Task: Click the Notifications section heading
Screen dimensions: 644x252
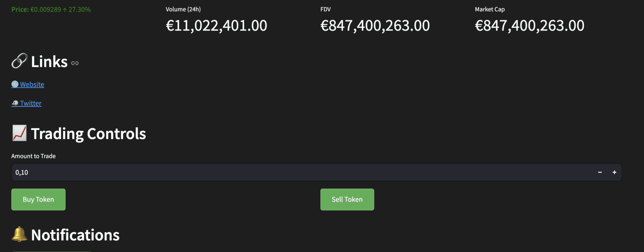Action: pos(75,235)
